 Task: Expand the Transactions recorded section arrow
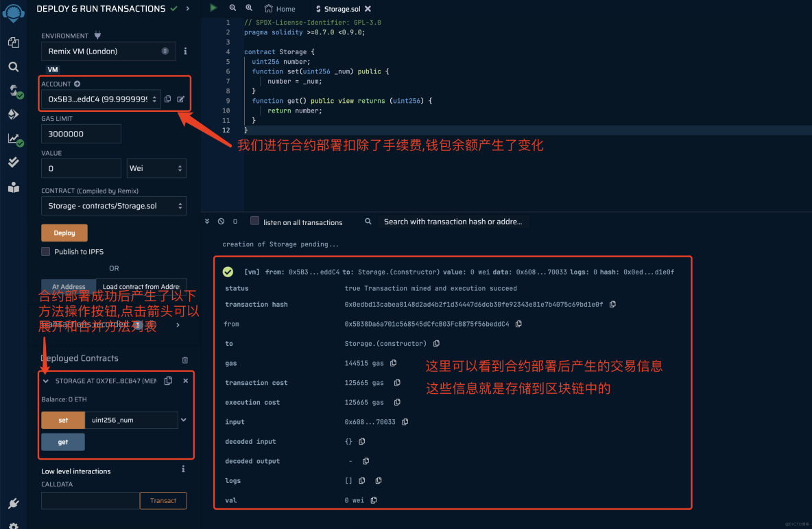point(178,325)
